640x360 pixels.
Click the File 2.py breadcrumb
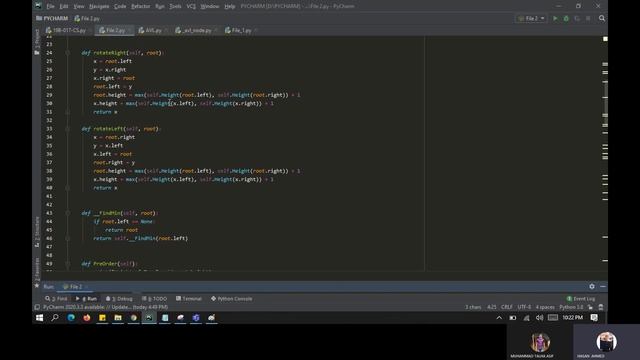coord(87,18)
